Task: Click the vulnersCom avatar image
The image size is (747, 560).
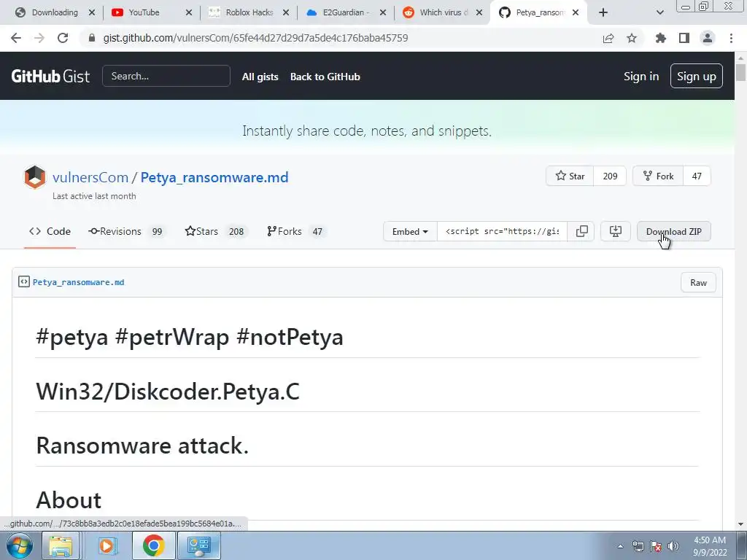Action: coord(35,177)
